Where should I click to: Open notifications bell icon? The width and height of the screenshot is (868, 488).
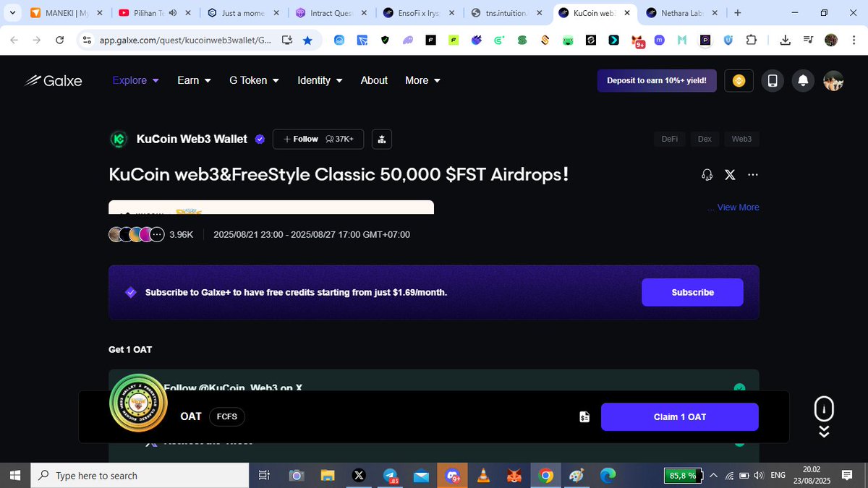(802, 81)
